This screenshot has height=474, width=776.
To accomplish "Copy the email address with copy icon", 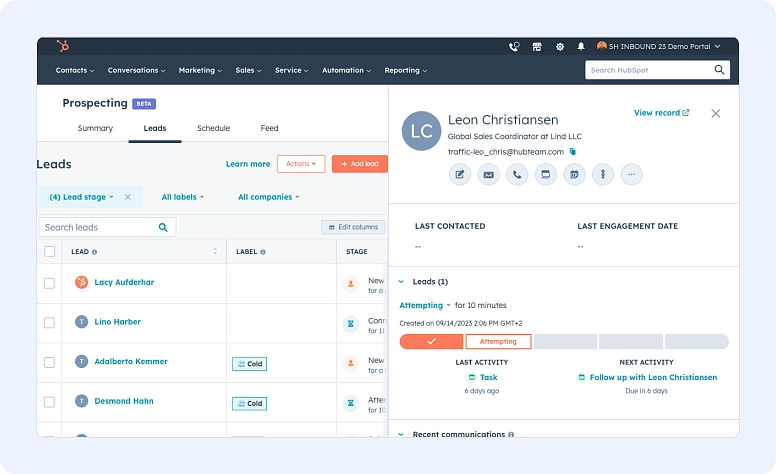I will [573, 151].
